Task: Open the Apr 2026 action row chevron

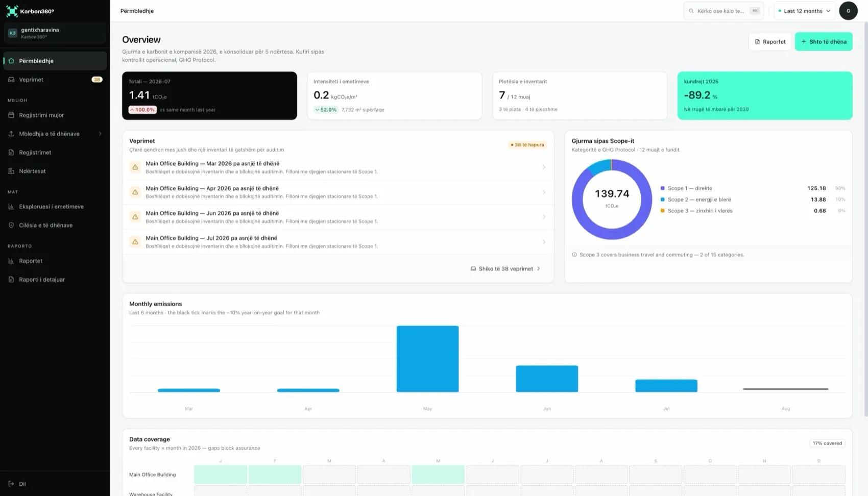Action: tap(544, 192)
